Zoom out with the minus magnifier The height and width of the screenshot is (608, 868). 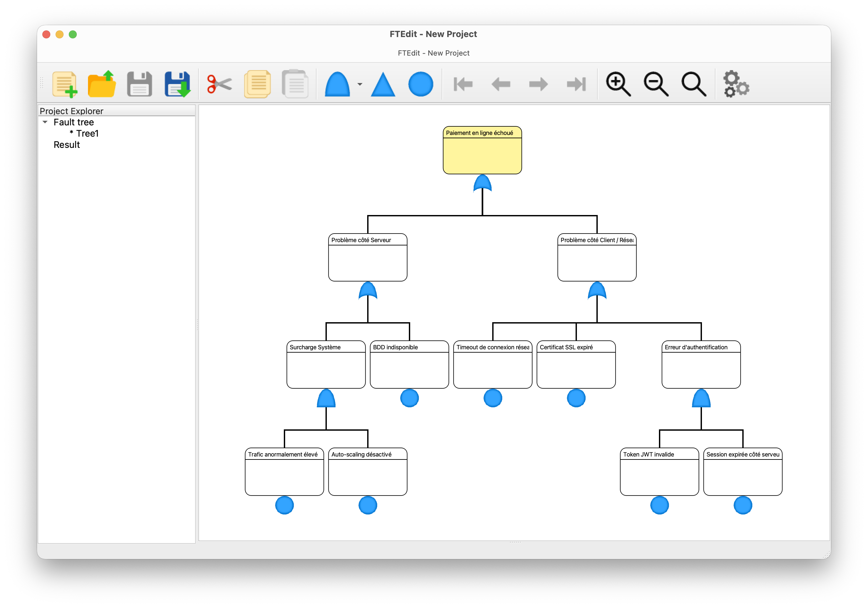coord(656,84)
